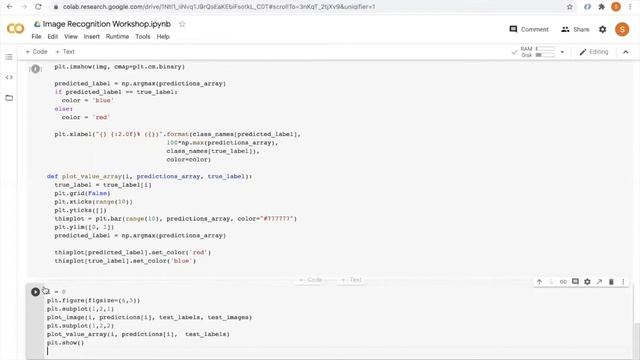Open the Tools menu
Image resolution: width=640 pixels, height=360 pixels.
(143, 37)
